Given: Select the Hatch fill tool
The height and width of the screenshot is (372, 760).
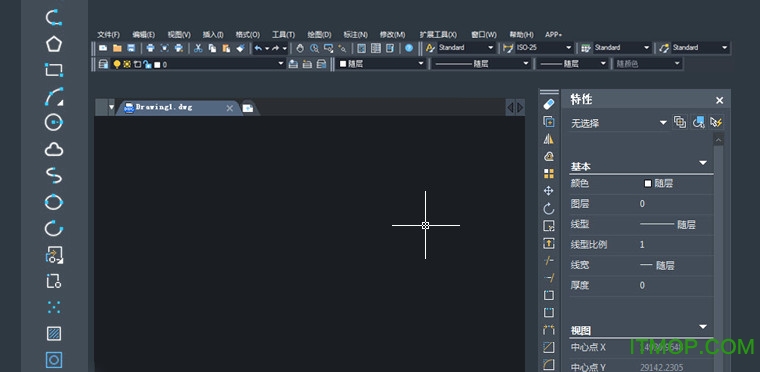Looking at the screenshot, I should 54,334.
